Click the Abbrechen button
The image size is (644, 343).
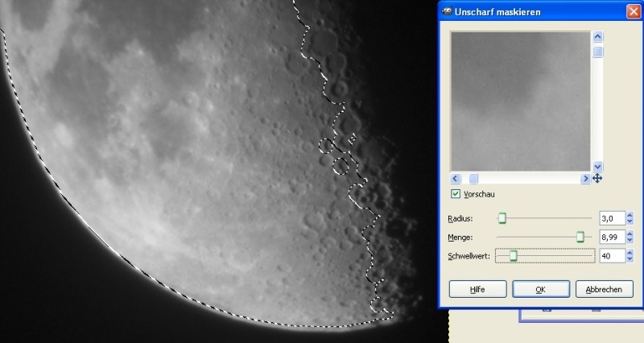pyautogui.click(x=605, y=289)
